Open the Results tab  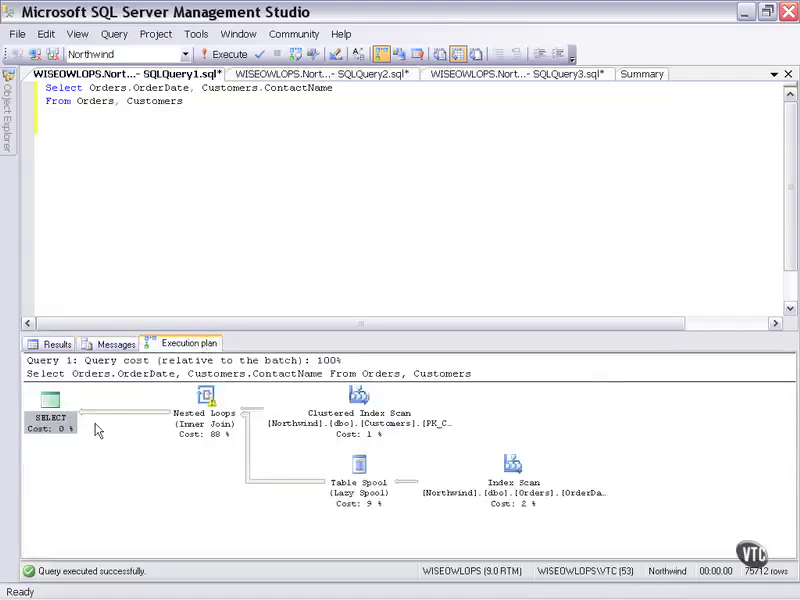click(49, 344)
